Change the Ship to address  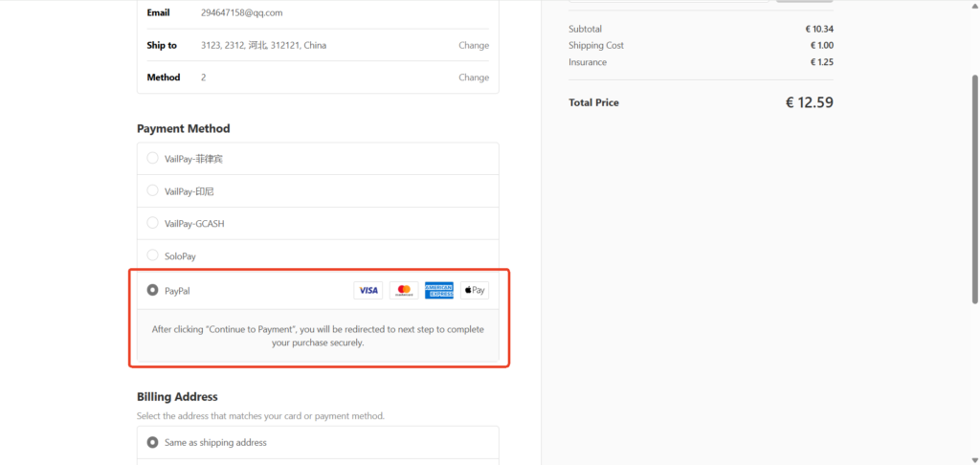pos(473,45)
